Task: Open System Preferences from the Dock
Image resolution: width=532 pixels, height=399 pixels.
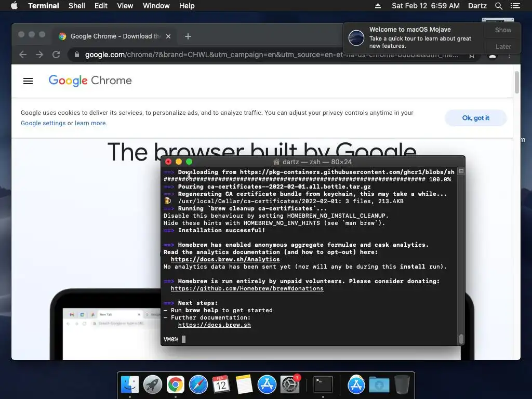Action: pyautogui.click(x=290, y=385)
